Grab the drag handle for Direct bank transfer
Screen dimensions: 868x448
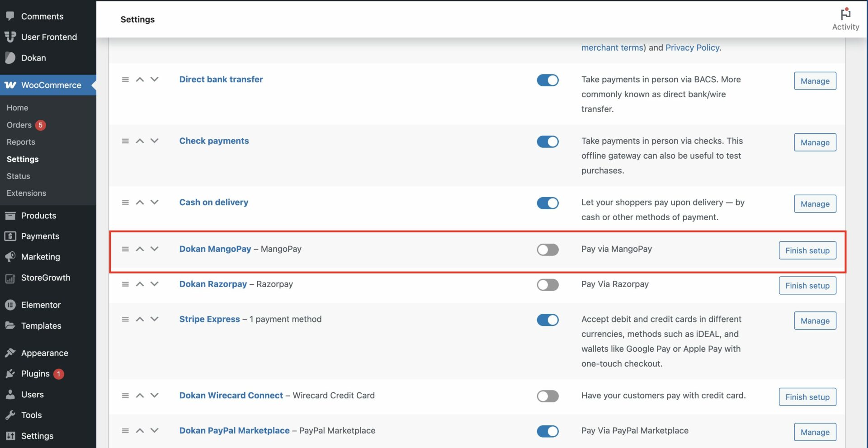click(125, 80)
